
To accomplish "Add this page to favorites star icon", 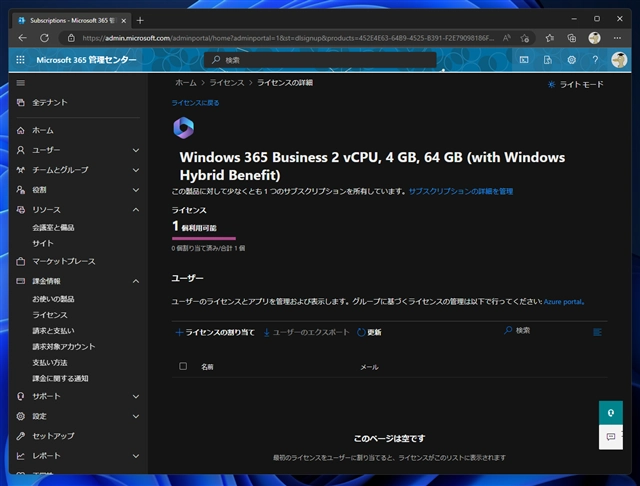I will (524, 38).
